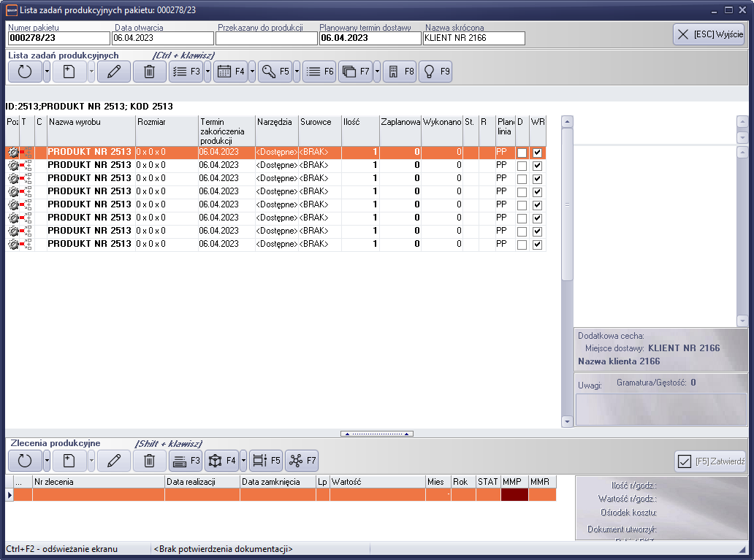Image resolution: width=754 pixels, height=560 pixels.
Task: Toggle the D checkbox in the first product row
Action: [x=522, y=153]
